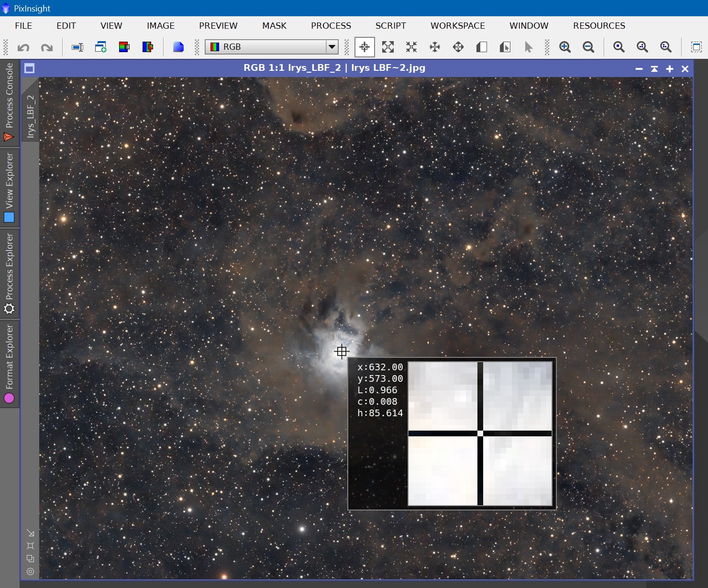Viewport: 708px width, 588px height.
Task: Open the IMAGE menu
Action: click(x=161, y=26)
